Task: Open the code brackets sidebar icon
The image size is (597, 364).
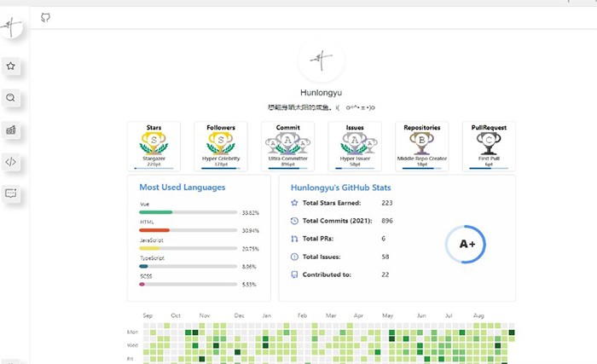Action: pos(10,162)
